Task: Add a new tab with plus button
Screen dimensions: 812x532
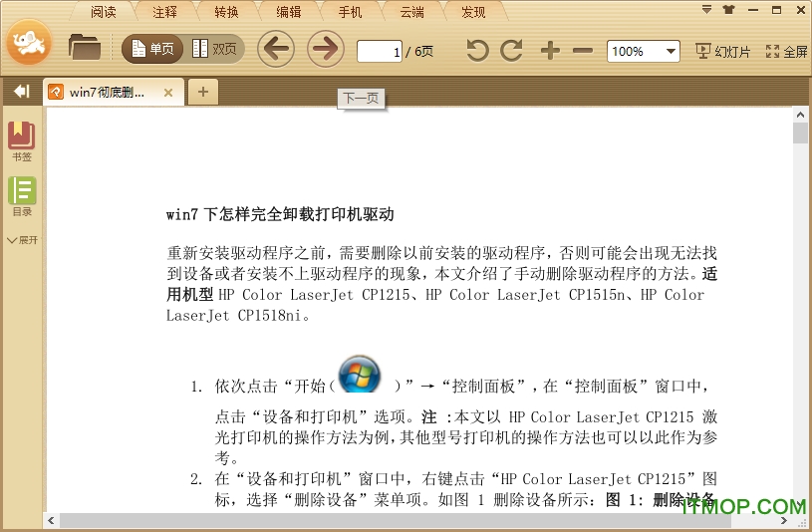Action: coord(203,93)
